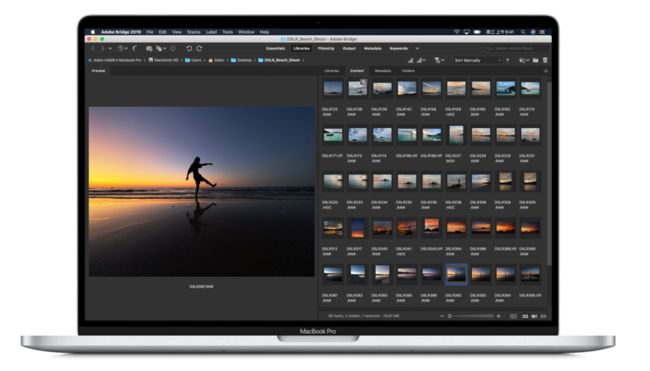Click the plus icon to enlarge thumbnails
The width and height of the screenshot is (650, 371).
[499, 316]
